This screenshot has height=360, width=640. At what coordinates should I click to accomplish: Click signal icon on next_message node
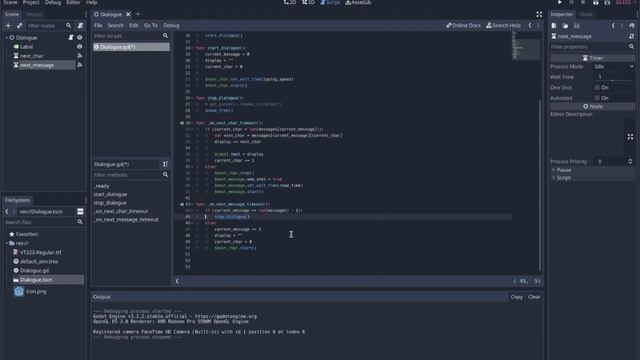click(80, 65)
